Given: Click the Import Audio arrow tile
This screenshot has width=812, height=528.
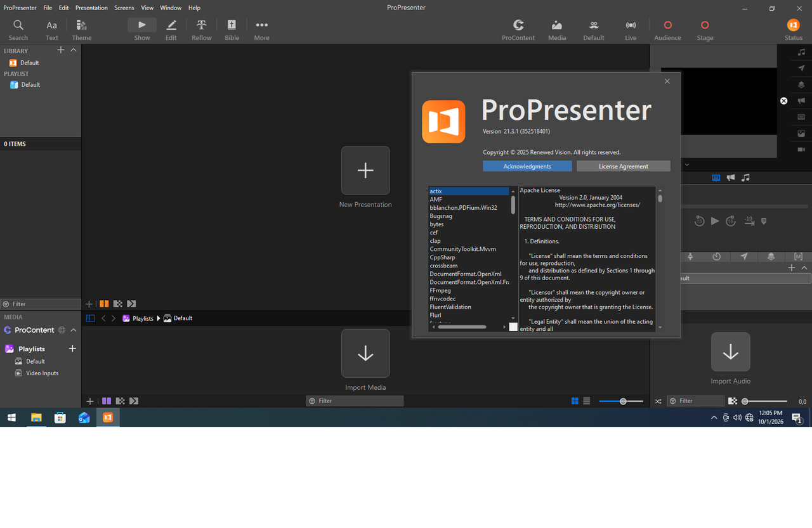Looking at the screenshot, I should [731, 352].
